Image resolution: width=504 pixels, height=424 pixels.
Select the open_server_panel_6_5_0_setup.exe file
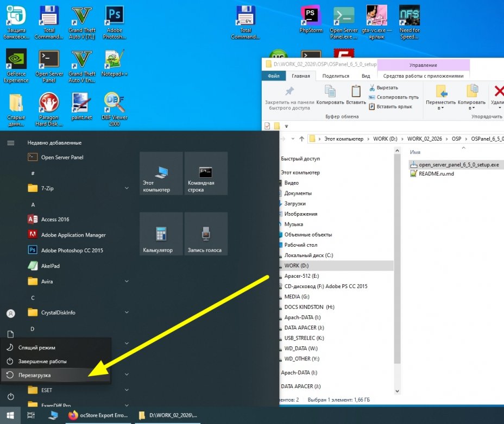[455, 165]
